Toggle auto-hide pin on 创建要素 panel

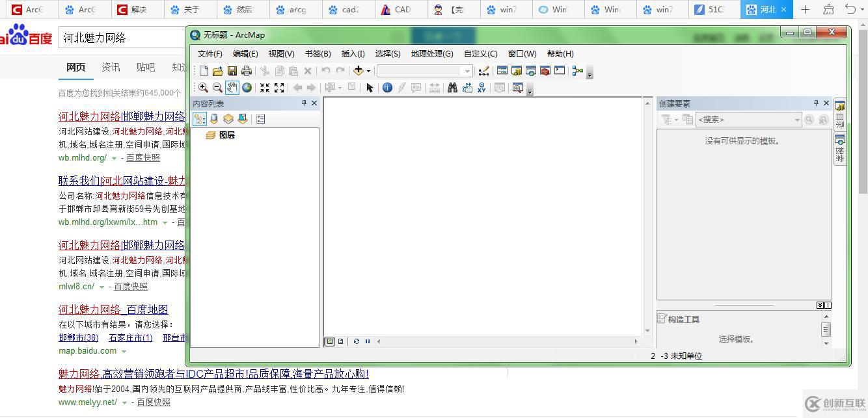coord(816,103)
